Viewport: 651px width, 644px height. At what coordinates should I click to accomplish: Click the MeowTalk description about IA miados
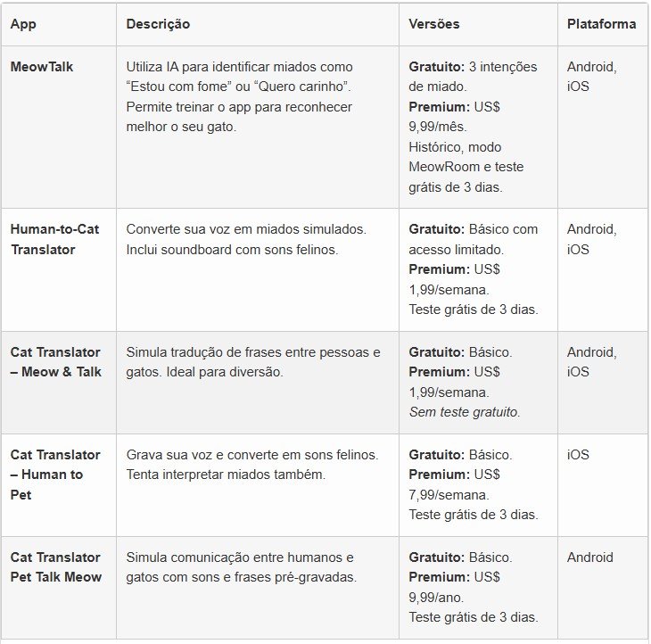pyautogui.click(x=240, y=96)
